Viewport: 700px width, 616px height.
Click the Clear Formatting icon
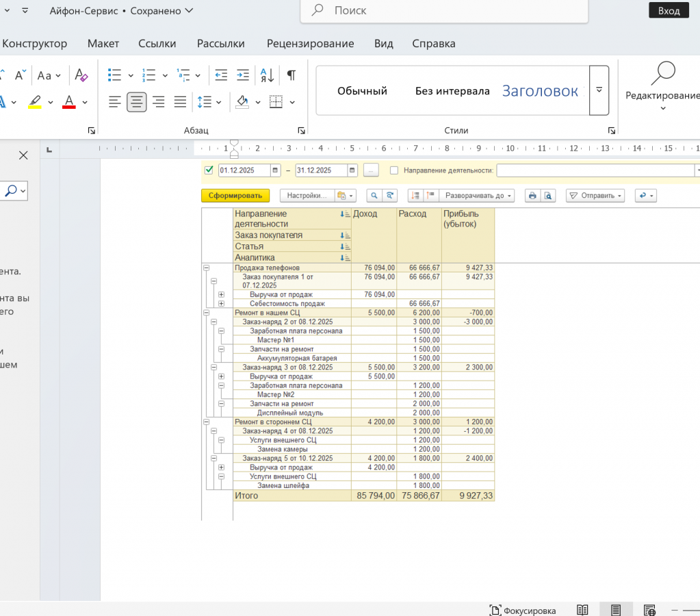pos(81,75)
